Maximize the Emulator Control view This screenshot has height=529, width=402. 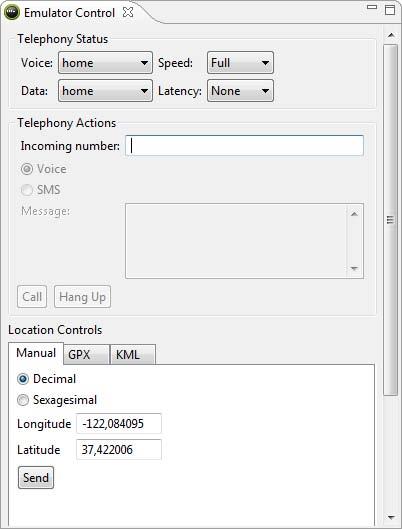pos(390,9)
